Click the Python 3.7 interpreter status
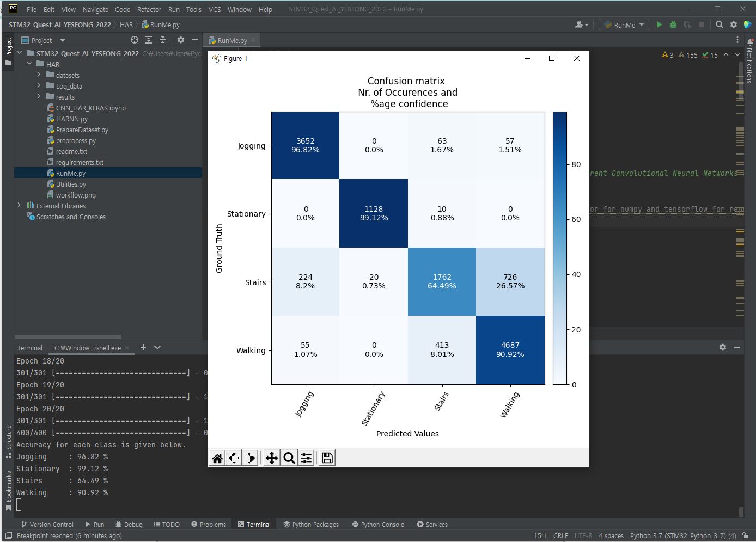The width and height of the screenshot is (756, 542). (683, 535)
